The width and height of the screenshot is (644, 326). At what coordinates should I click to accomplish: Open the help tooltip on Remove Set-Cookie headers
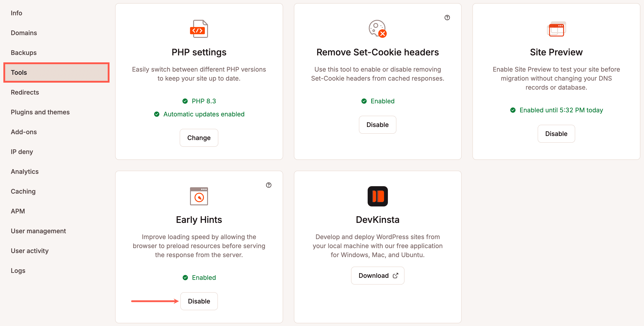click(447, 18)
